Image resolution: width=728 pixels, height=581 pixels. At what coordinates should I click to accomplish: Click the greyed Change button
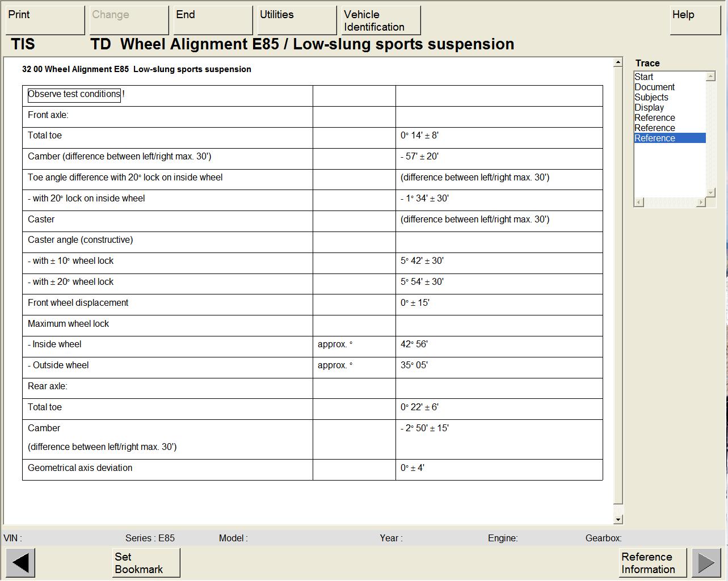[x=129, y=20]
